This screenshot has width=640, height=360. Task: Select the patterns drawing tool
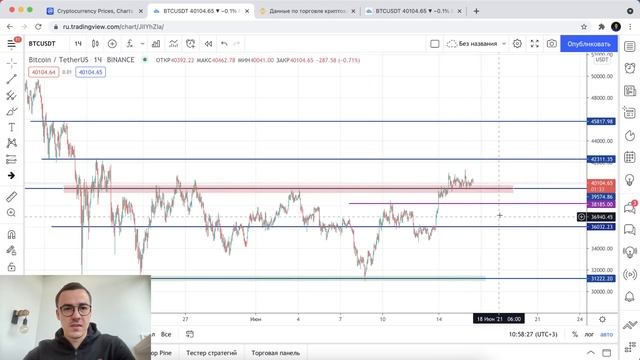pyautogui.click(x=11, y=143)
